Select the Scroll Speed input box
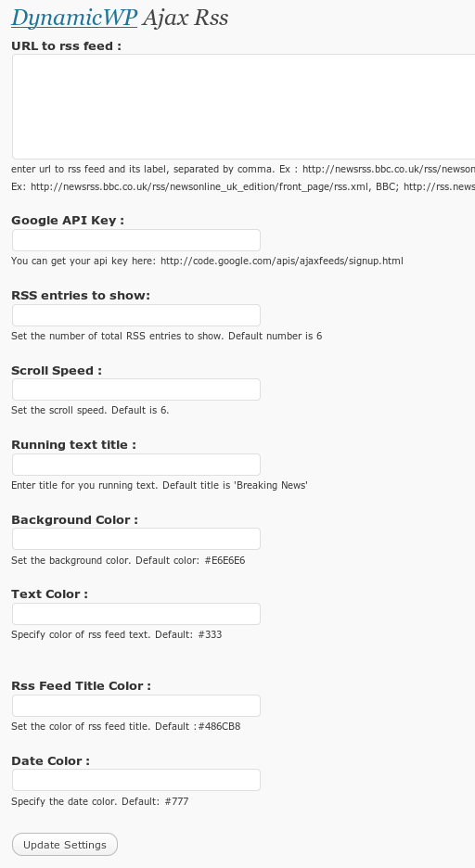Image resolution: width=475 pixels, height=868 pixels. point(136,389)
